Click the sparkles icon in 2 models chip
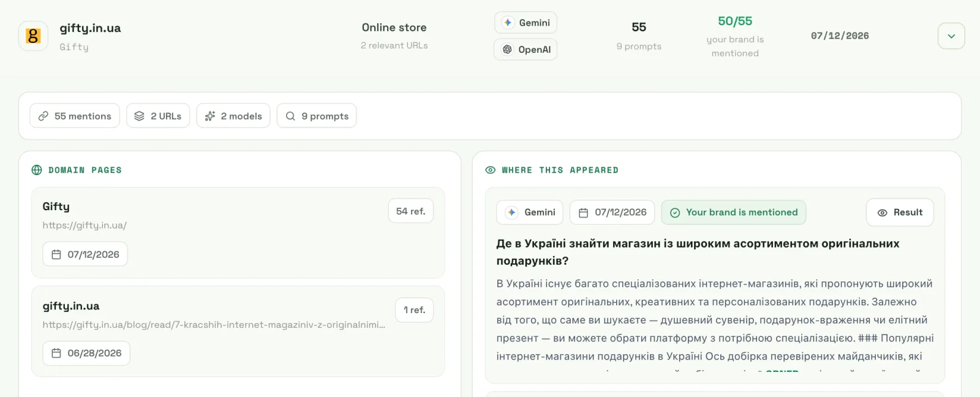Screen dimensions: 980x397 [x=210, y=116]
